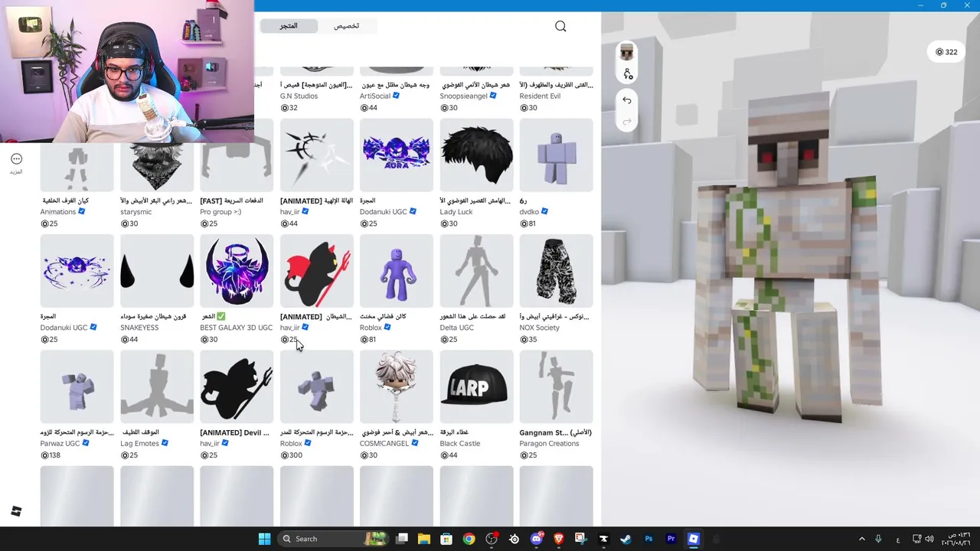980x551 pixels.
Task: Open Pro group :) creator link
Action: click(220, 212)
